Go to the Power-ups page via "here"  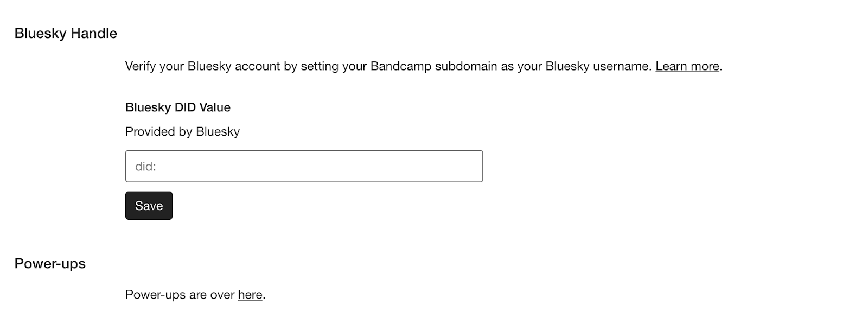click(250, 295)
